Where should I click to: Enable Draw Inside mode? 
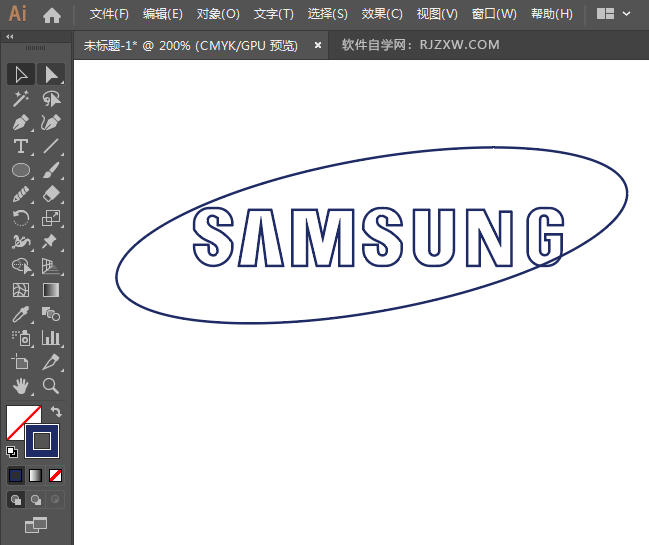click(55, 499)
